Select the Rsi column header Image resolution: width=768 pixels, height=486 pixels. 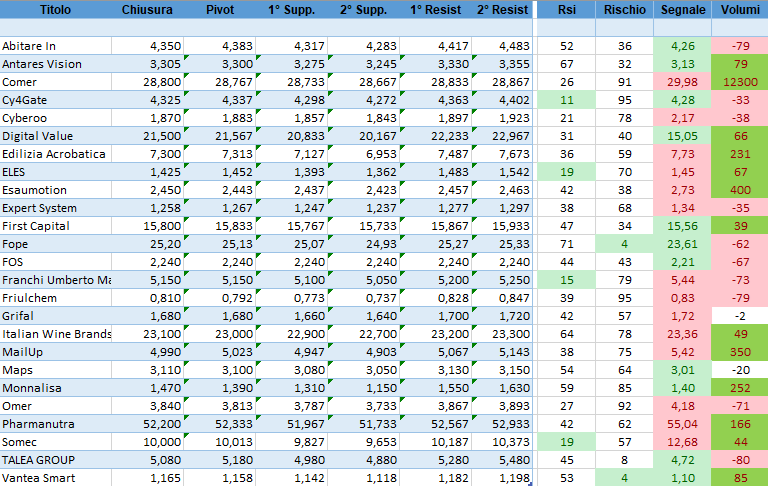pos(567,10)
